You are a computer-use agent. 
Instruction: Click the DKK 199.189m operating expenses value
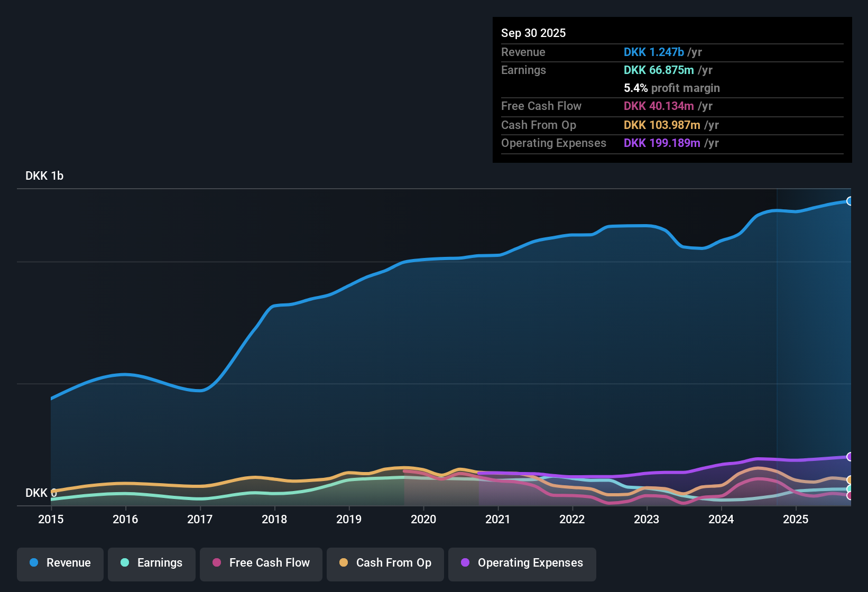tap(661, 143)
